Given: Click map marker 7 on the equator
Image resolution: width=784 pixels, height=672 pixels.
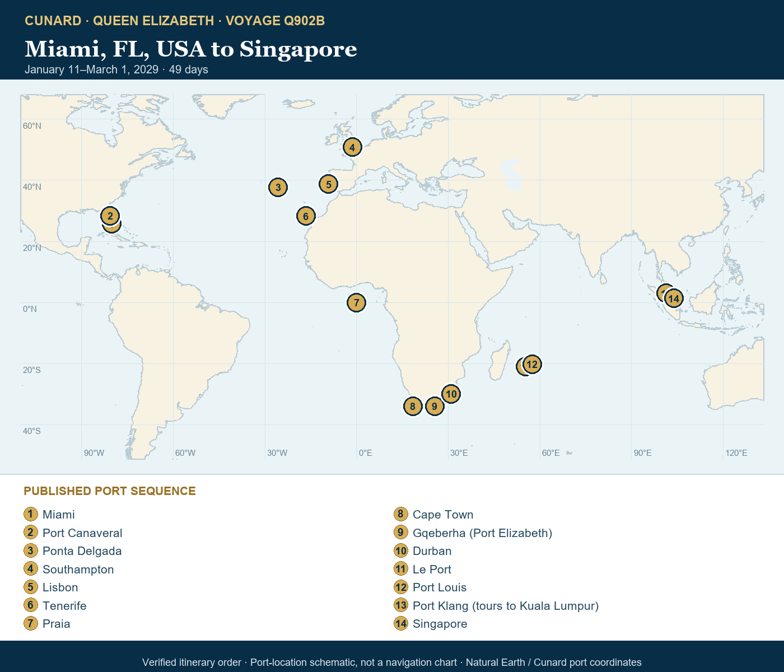Looking at the screenshot, I should 356,302.
